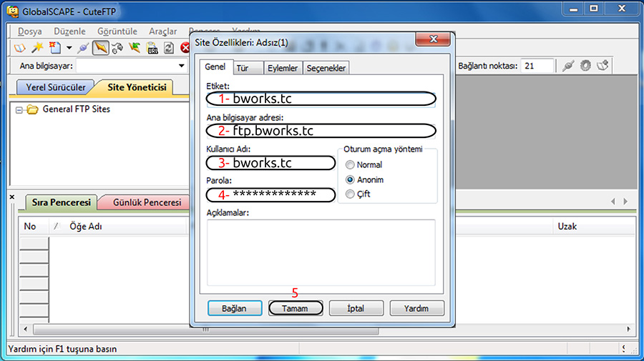
Task: Close the Site Özellikleri dialog
Action: pyautogui.click(x=433, y=39)
